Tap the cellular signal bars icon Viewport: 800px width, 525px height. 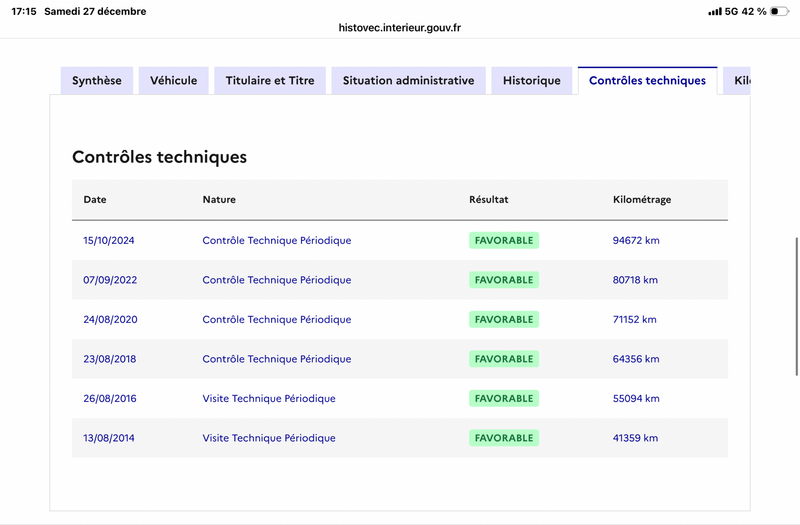pyautogui.click(x=714, y=11)
